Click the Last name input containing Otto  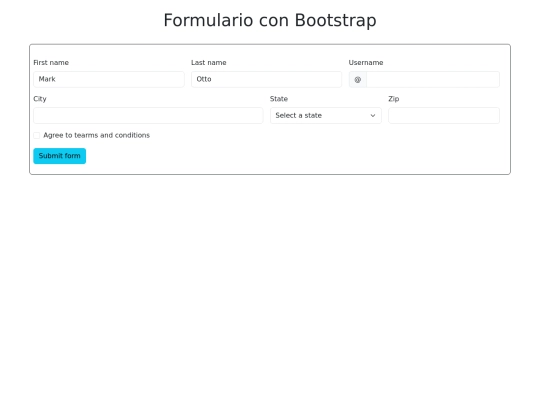click(x=267, y=79)
